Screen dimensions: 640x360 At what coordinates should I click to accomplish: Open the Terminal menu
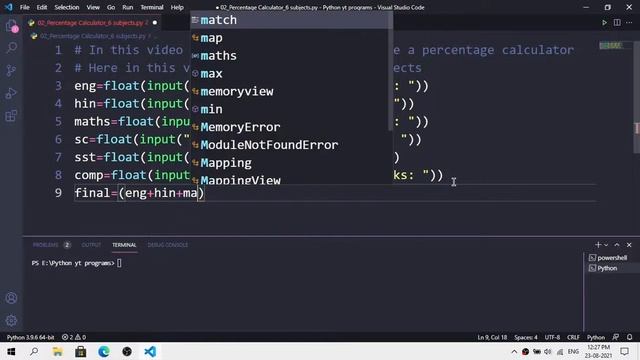click(x=152, y=7)
